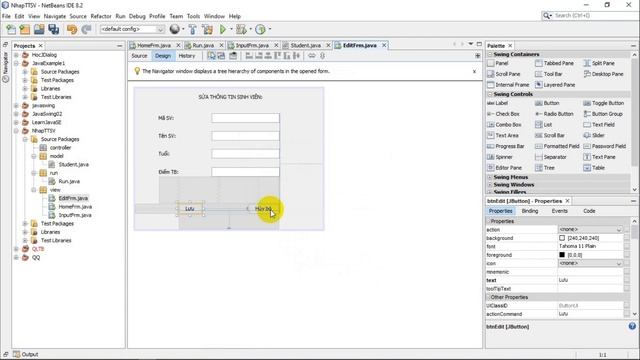
Task: Expand the Swing Menus palette section
Action: click(490, 177)
